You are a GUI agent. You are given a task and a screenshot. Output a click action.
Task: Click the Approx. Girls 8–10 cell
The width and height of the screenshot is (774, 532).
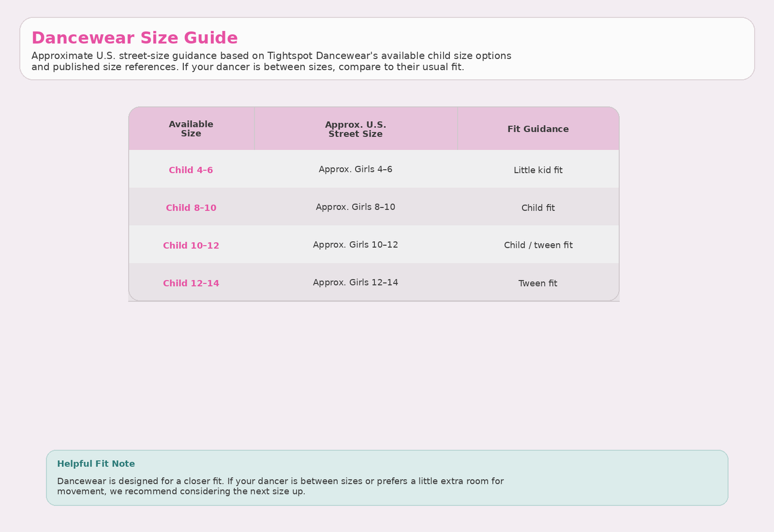[x=355, y=207]
